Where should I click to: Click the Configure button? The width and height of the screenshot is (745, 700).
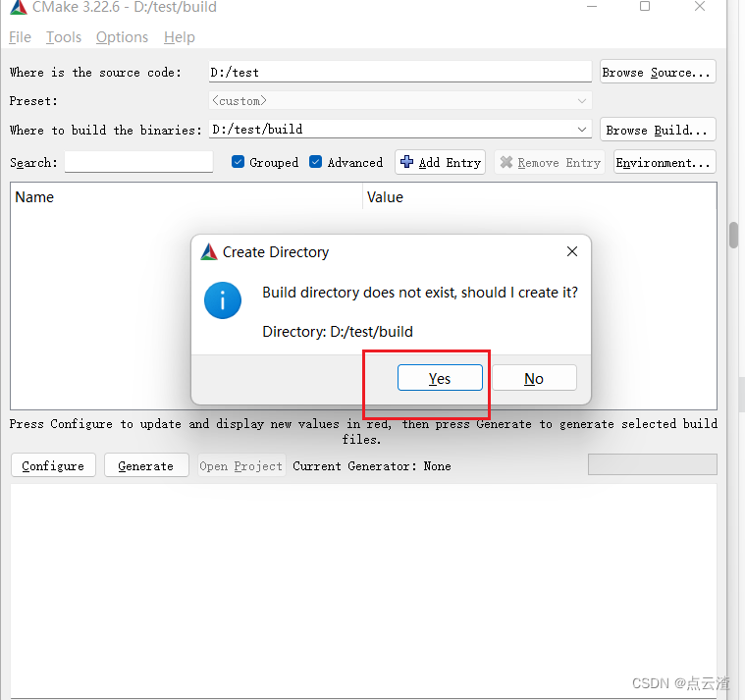pos(53,465)
